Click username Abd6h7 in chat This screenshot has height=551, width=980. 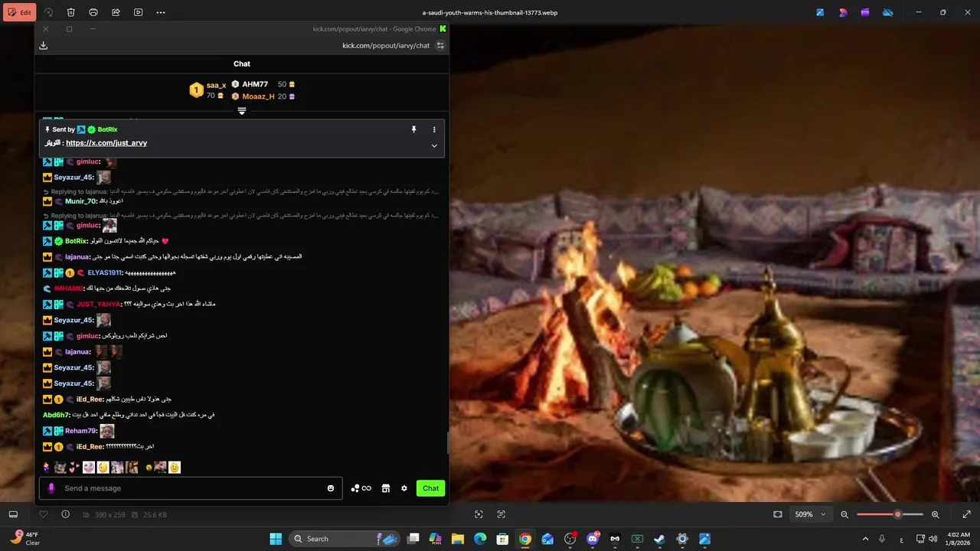pyautogui.click(x=56, y=415)
